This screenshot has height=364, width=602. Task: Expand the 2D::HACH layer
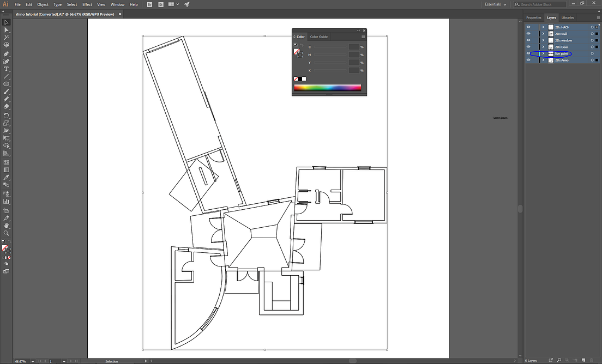(x=543, y=27)
